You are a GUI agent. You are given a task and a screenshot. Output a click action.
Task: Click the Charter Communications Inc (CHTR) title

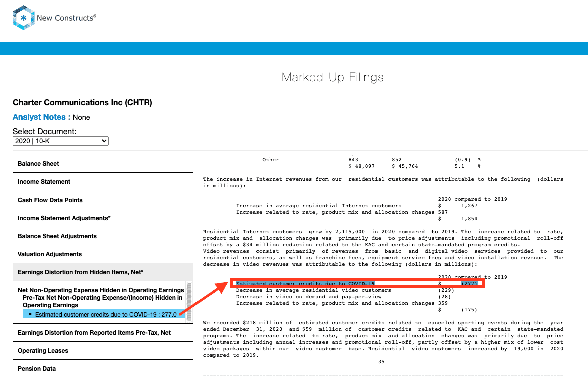(x=82, y=102)
